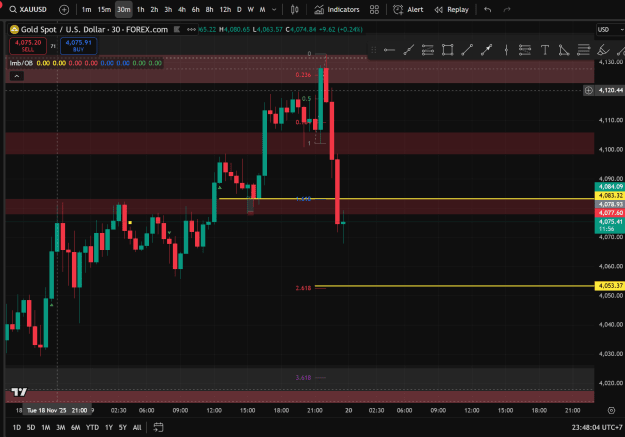The image size is (625, 437).
Task: Open the Indicators dialog
Action: [337, 10]
